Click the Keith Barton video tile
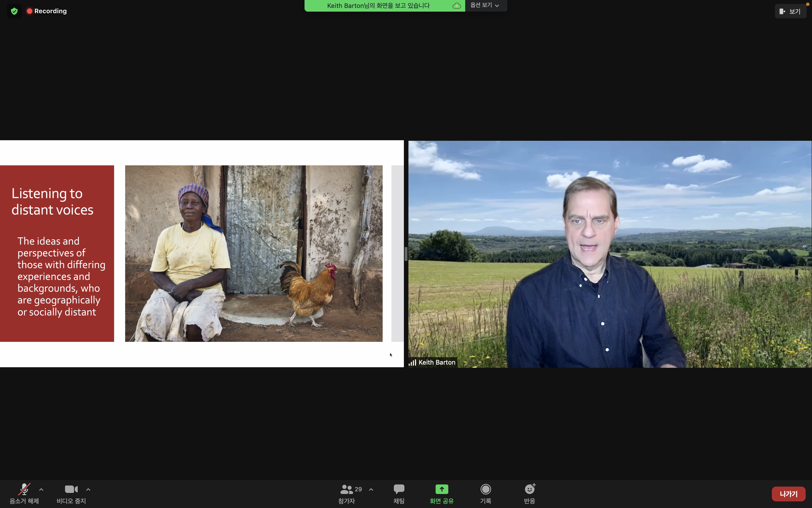 click(610, 254)
